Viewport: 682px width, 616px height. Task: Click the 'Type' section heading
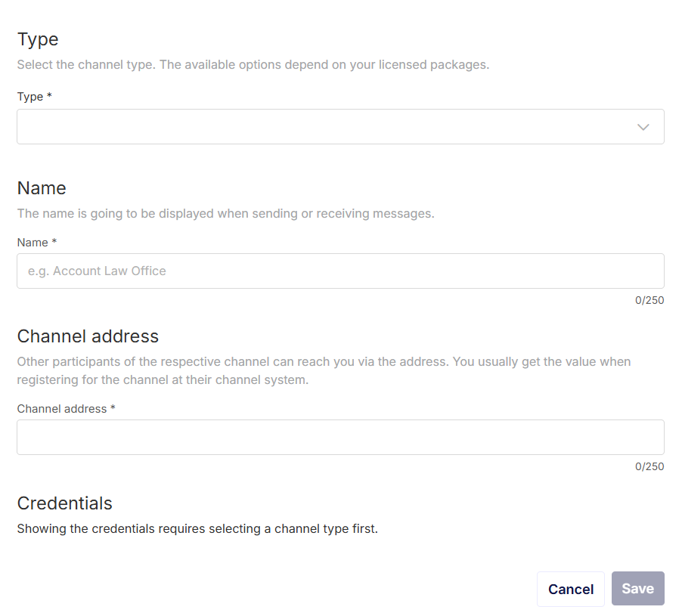click(x=38, y=39)
